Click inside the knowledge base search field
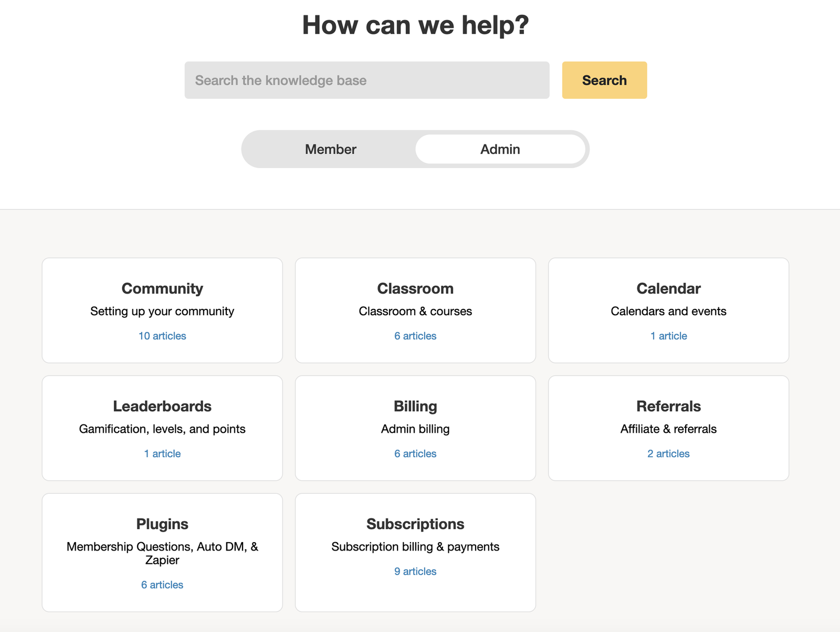The width and height of the screenshot is (840, 632). coord(366,80)
